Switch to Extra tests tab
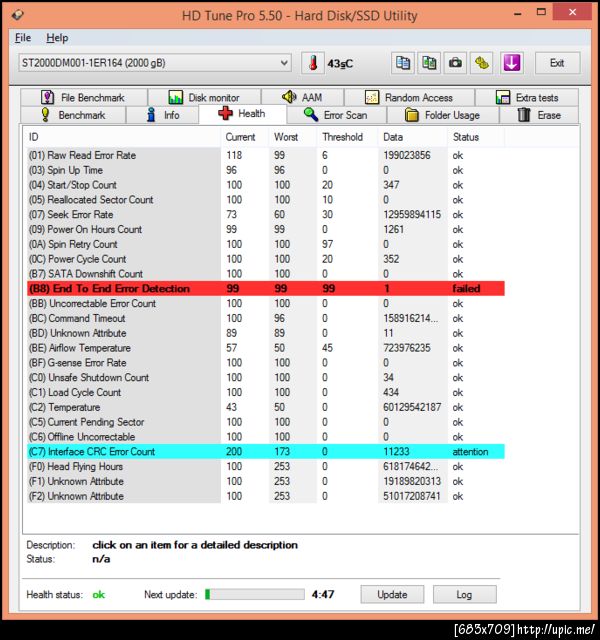This screenshot has width=600, height=640. pos(527,98)
